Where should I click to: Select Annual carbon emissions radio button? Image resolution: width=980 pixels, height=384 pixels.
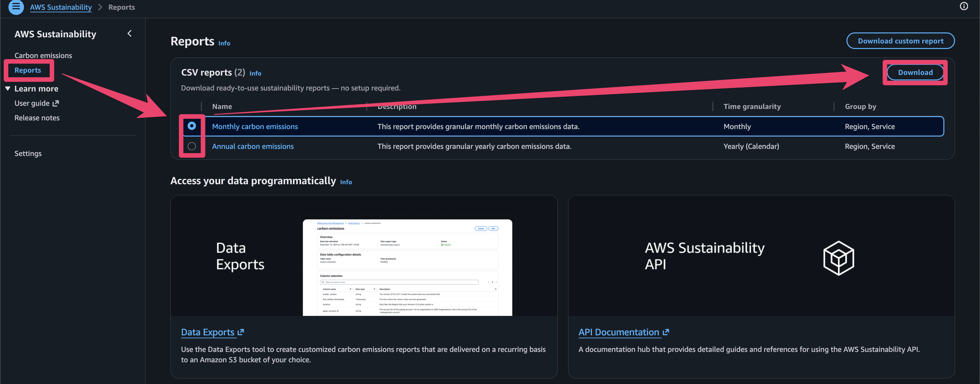click(192, 146)
